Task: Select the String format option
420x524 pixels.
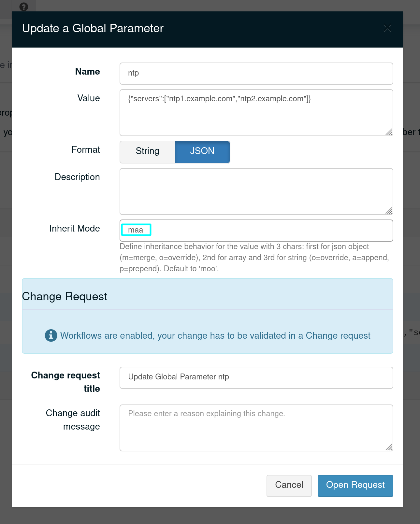Action: 147,151
